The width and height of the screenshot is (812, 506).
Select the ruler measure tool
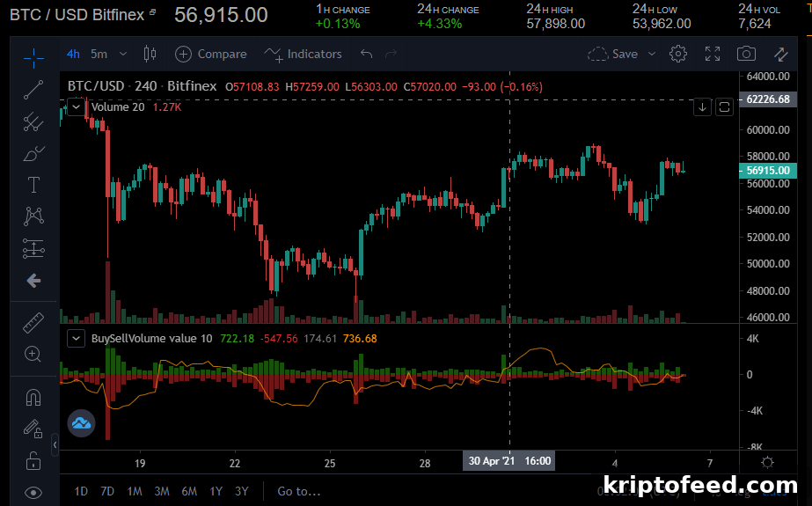33,323
